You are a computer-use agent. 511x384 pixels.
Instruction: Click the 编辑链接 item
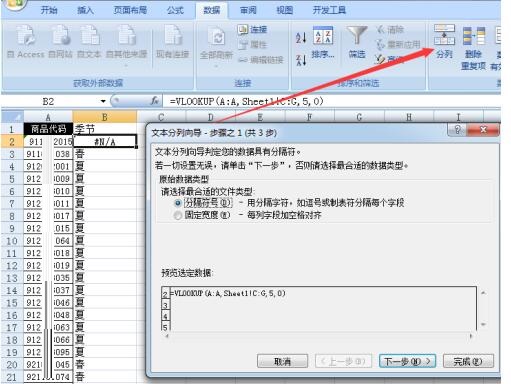coord(261,60)
